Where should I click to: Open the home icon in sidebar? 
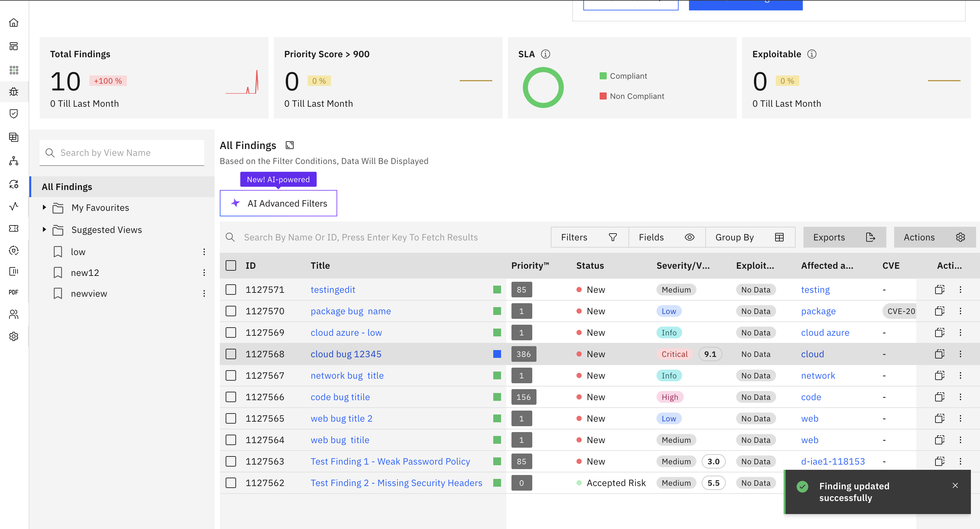14,23
